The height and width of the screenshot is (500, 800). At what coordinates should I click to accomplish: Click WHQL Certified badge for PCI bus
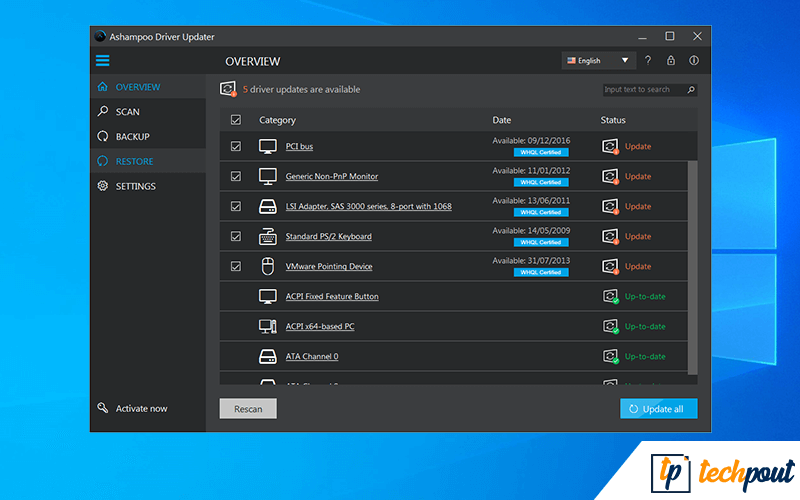pos(541,153)
